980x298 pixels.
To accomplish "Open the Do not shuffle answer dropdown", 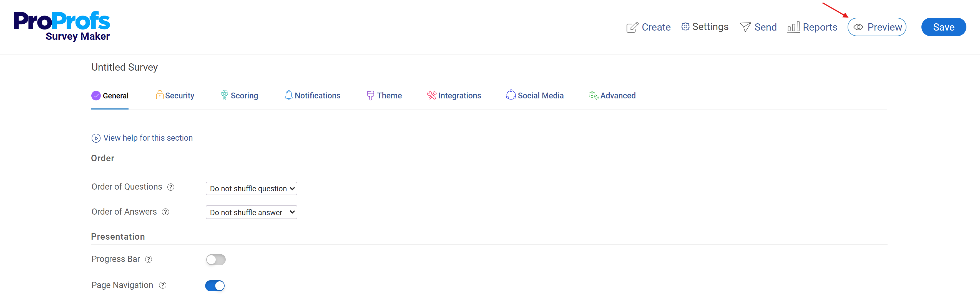I will (x=252, y=212).
